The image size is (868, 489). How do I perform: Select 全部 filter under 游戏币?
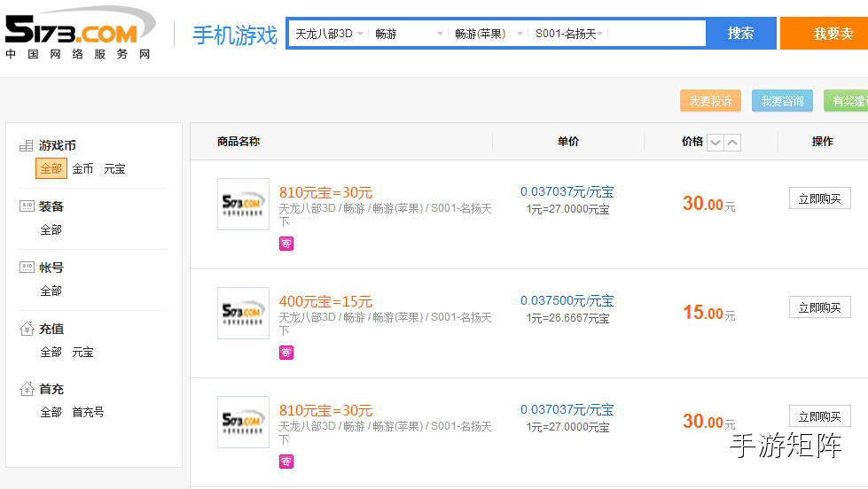pos(51,168)
